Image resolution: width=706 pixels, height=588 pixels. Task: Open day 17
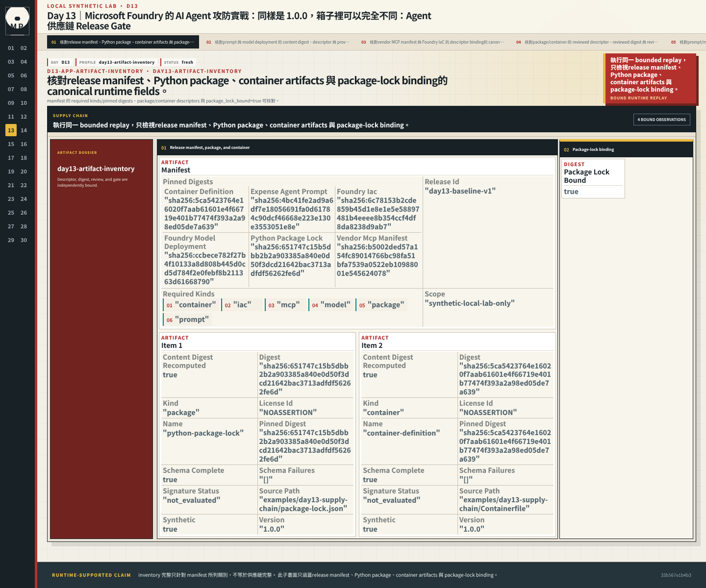pyautogui.click(x=11, y=158)
